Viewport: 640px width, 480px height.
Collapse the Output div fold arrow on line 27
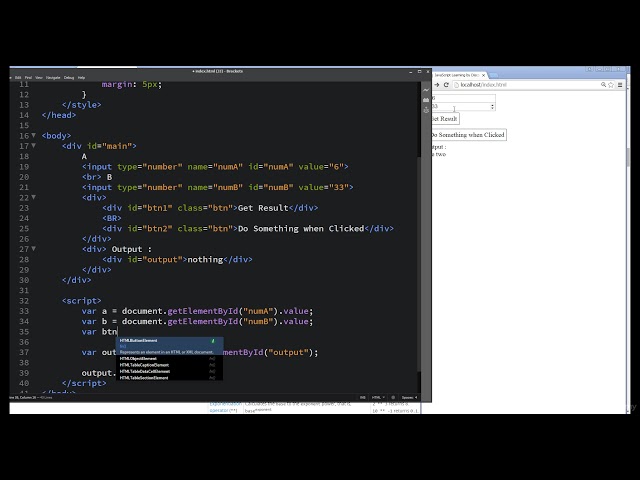pyautogui.click(x=33, y=249)
